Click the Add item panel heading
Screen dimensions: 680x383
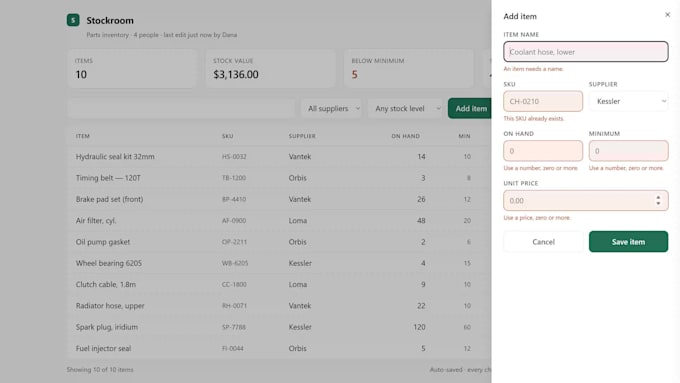coord(520,16)
